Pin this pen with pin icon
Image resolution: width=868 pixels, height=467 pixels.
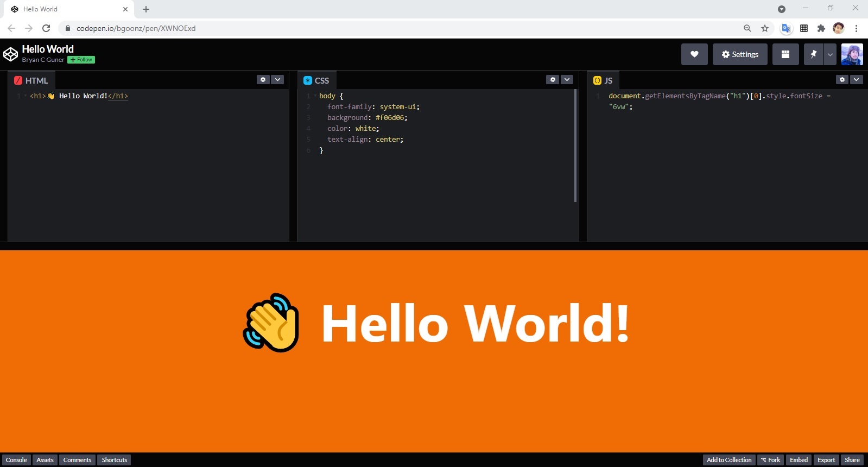click(813, 54)
